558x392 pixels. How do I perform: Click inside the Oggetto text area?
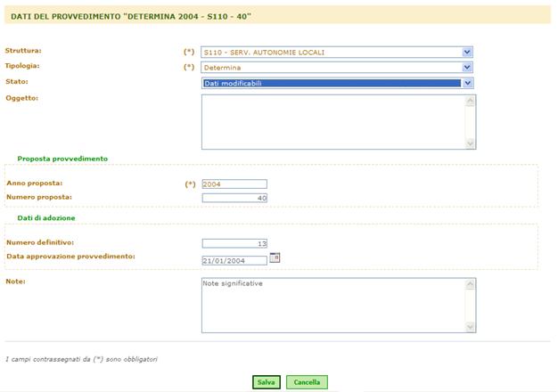(339, 122)
